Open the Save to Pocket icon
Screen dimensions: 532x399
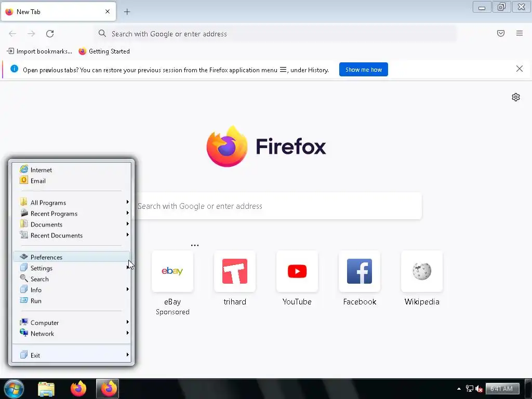click(x=501, y=33)
